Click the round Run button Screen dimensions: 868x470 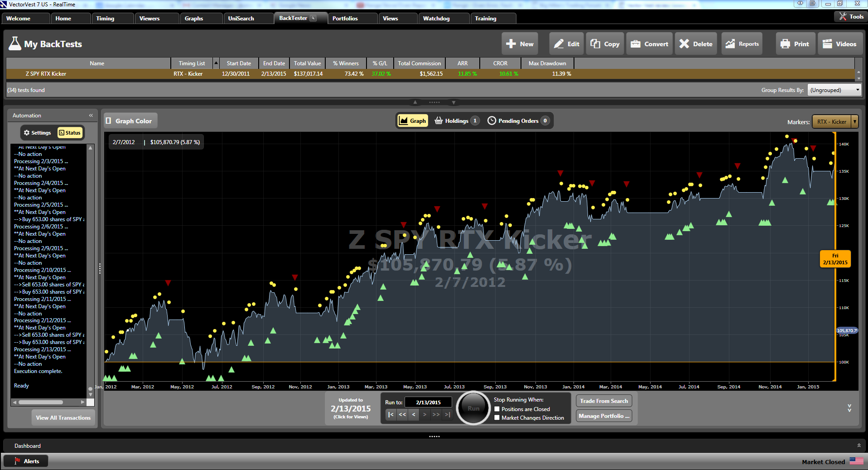[x=473, y=408]
